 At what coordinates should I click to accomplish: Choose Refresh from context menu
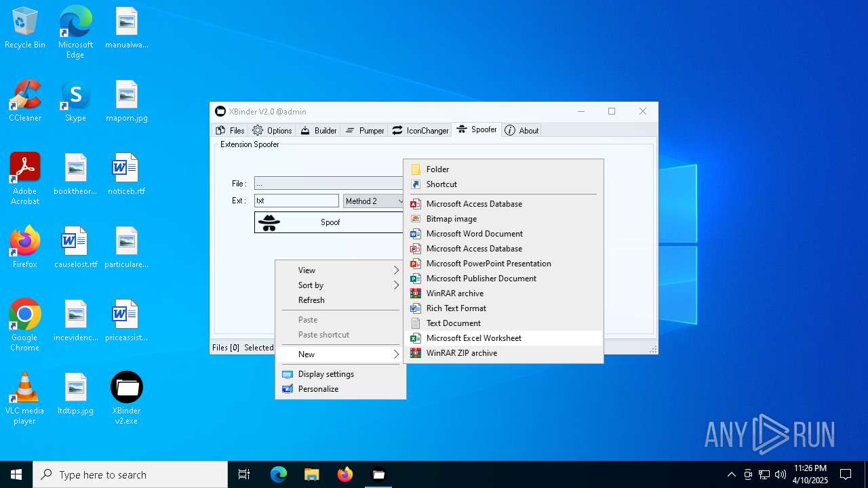340,300
